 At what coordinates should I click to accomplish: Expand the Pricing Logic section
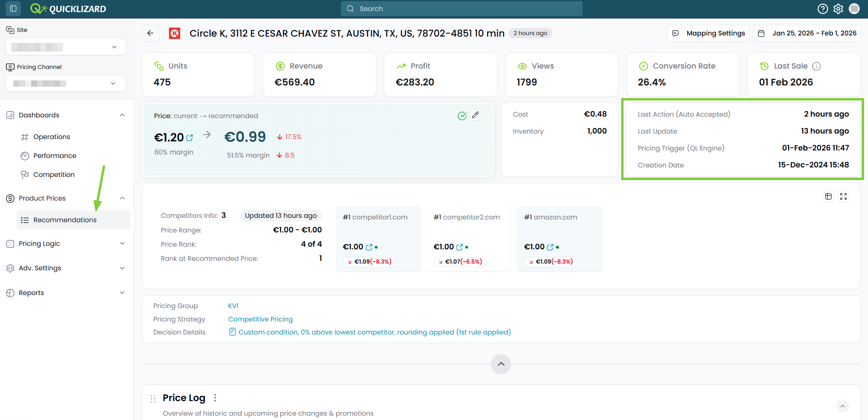coord(66,243)
